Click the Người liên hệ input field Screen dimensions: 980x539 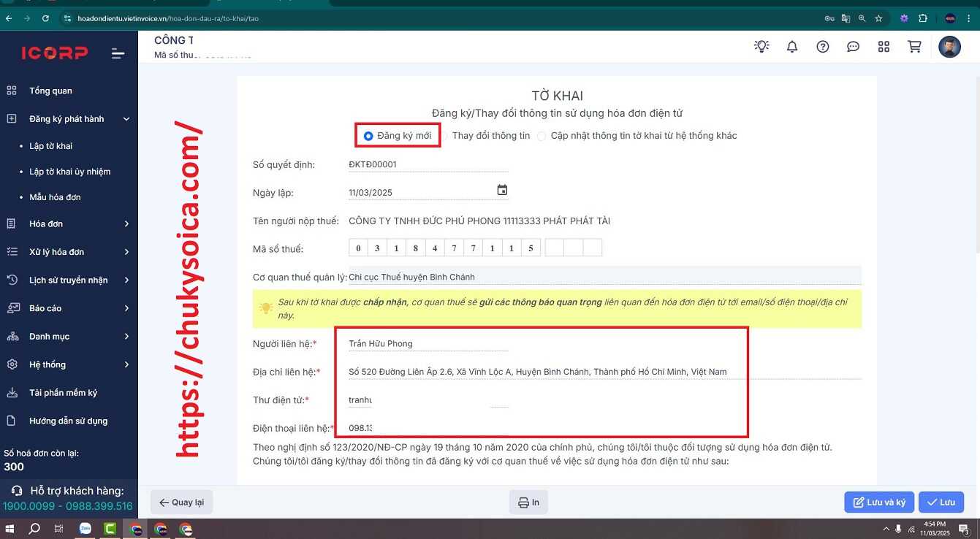tap(428, 344)
